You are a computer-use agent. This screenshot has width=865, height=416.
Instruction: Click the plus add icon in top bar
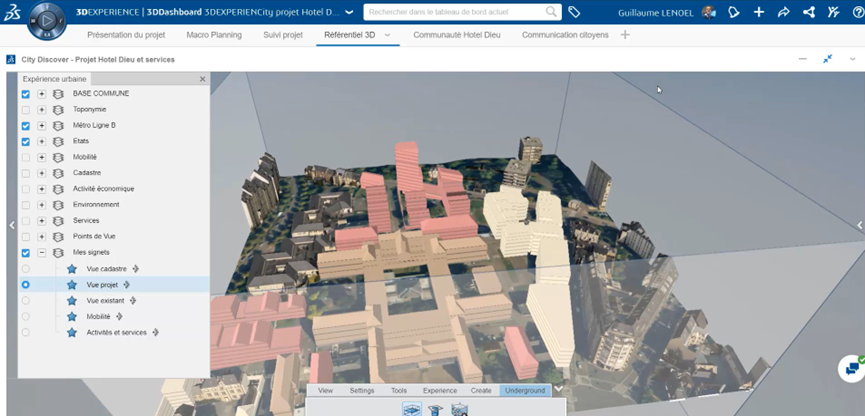pos(759,12)
